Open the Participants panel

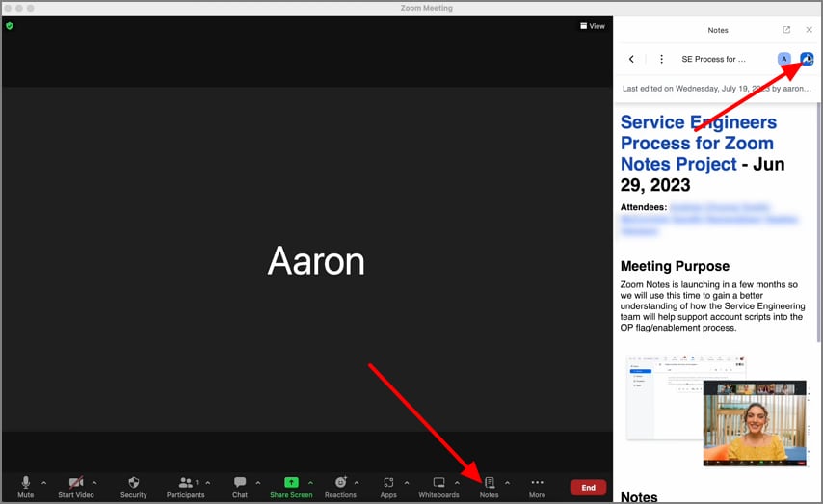(185, 487)
